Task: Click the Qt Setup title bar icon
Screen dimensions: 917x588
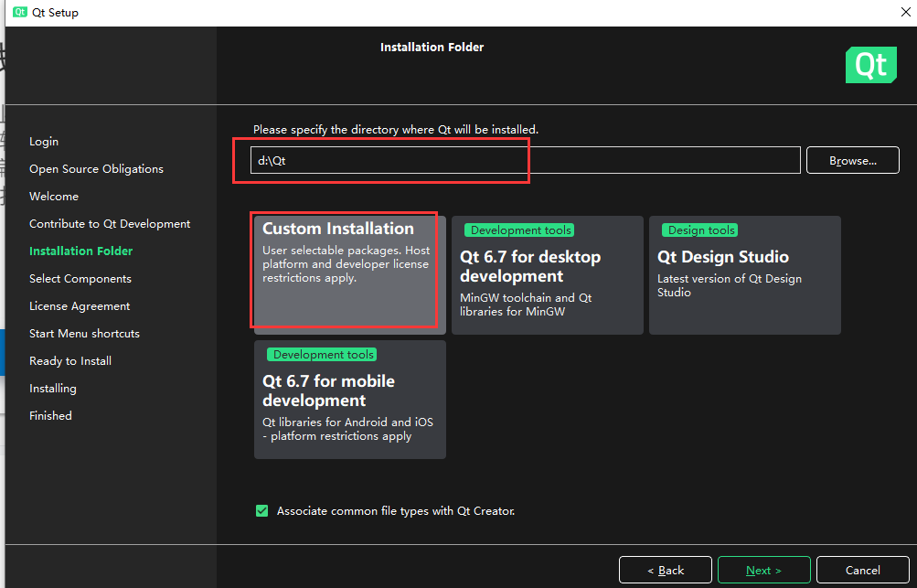Action: tap(20, 12)
